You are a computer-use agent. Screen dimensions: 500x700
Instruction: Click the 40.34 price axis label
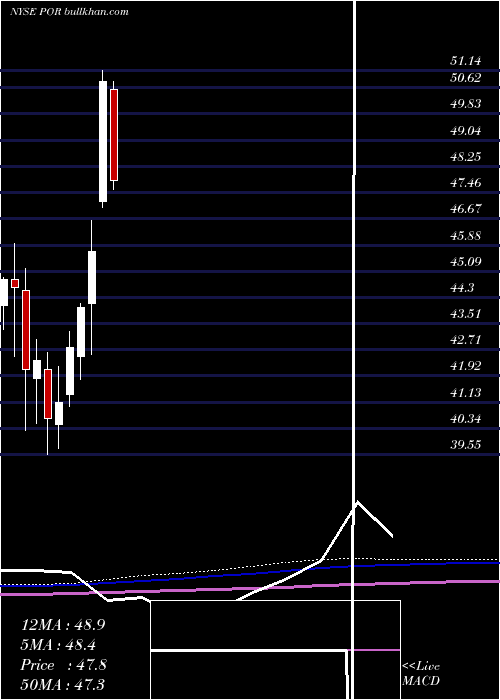466,419
